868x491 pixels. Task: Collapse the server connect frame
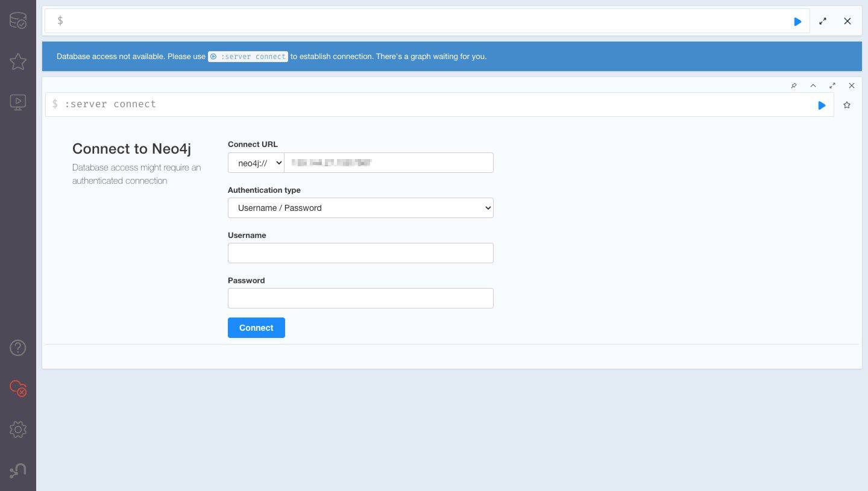(813, 86)
